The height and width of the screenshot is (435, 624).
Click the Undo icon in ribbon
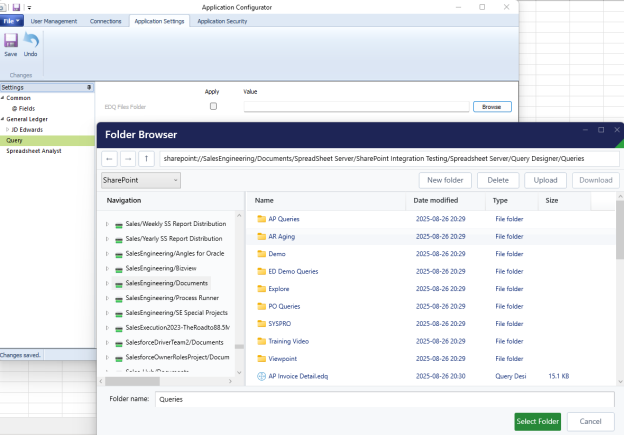[x=31, y=42]
